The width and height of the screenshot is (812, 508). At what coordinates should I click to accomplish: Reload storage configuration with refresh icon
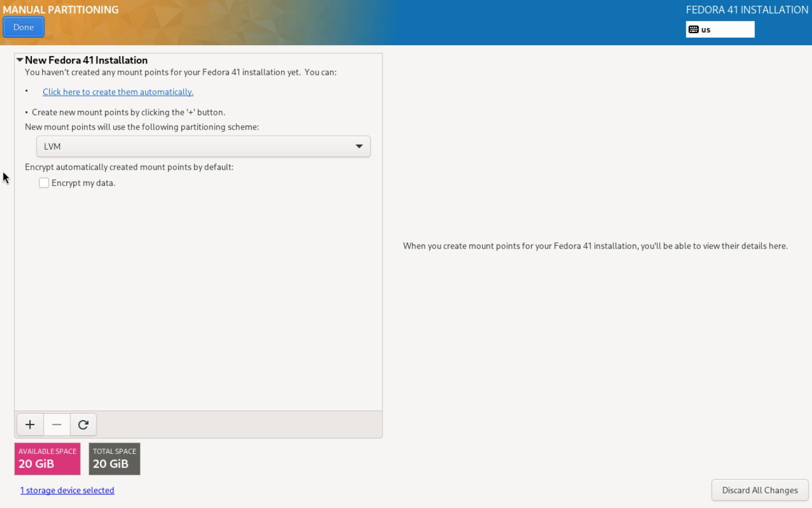coord(83,425)
